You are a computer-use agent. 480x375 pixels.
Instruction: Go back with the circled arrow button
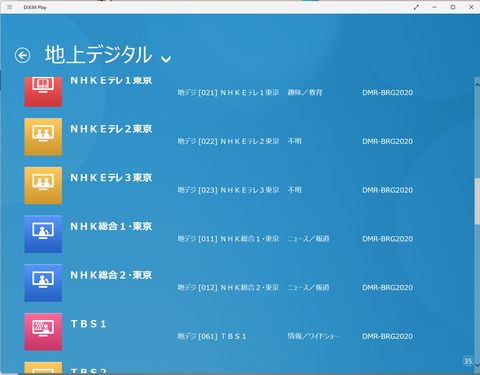22,55
